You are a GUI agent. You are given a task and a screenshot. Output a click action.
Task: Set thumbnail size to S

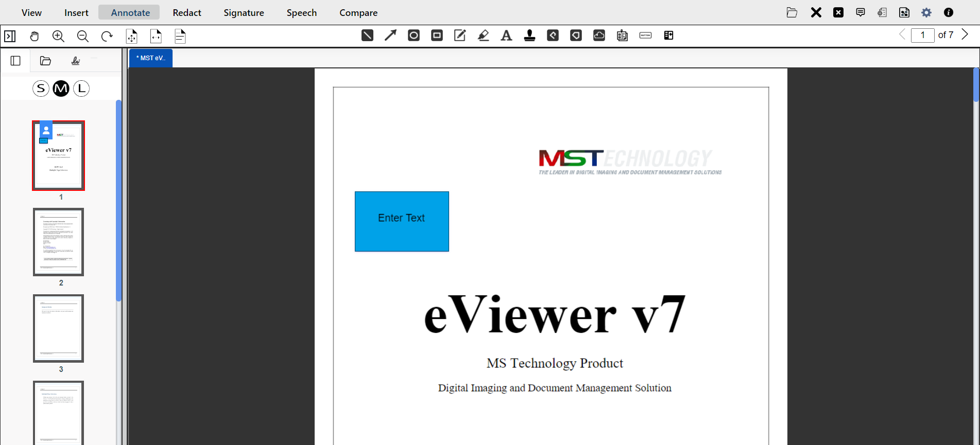coord(41,88)
